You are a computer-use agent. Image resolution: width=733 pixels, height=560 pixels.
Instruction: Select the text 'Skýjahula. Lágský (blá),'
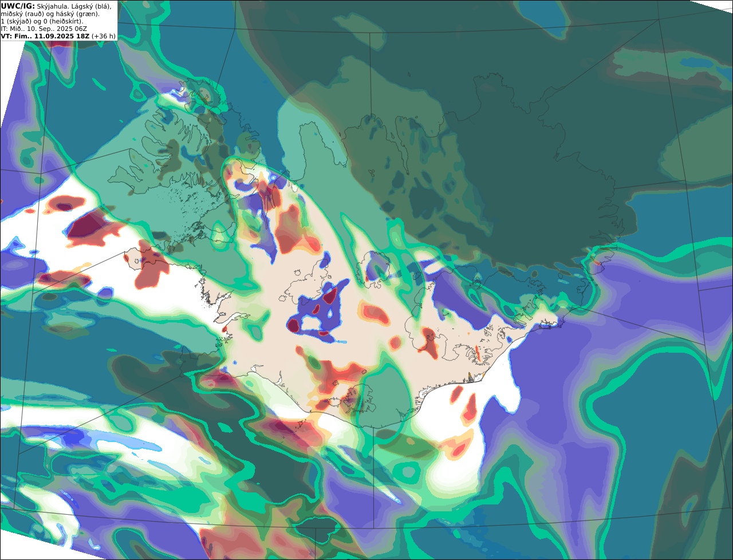point(74,6)
